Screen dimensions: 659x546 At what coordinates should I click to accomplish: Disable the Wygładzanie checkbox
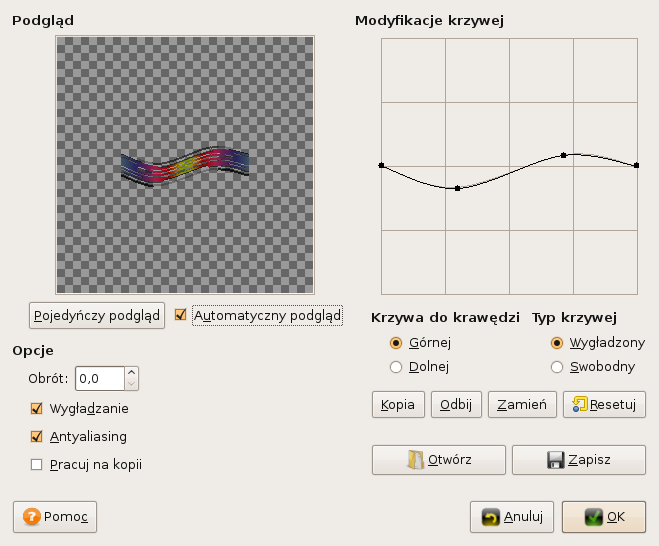[x=38, y=408]
